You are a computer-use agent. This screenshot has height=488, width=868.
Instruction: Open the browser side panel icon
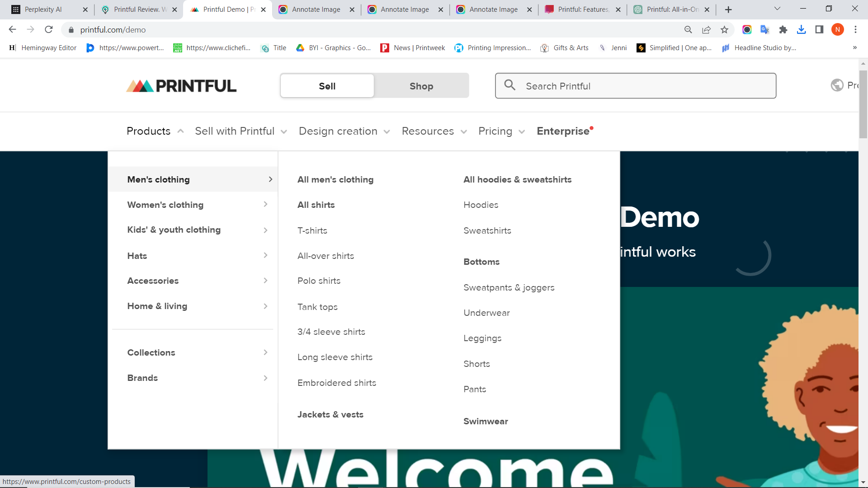[x=819, y=30]
